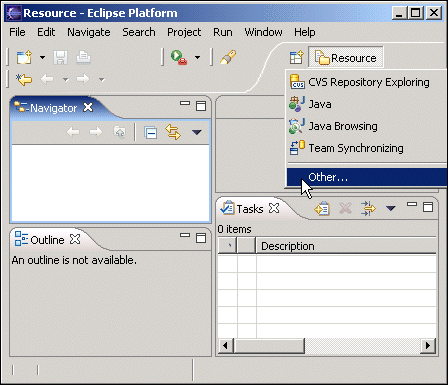
Task: Click the Print toolbar icon
Action: 83,57
